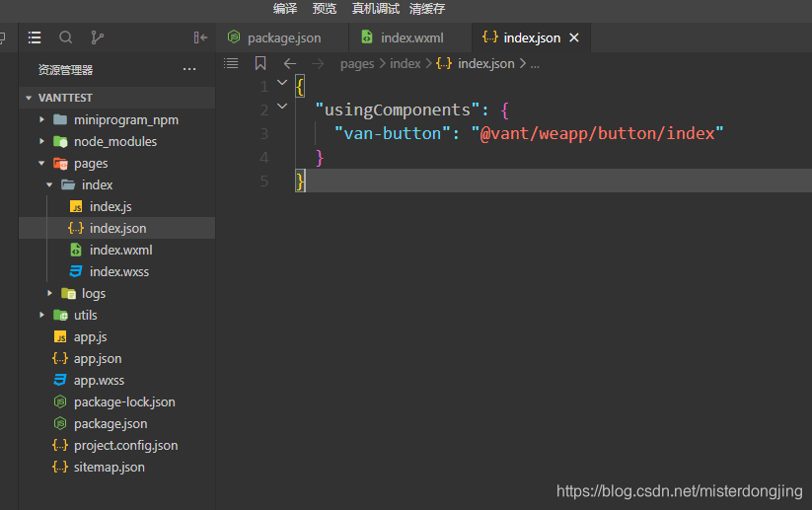Screen dimensions: 812x510
Task: Toggle the editor outline list icon
Action: click(231, 63)
